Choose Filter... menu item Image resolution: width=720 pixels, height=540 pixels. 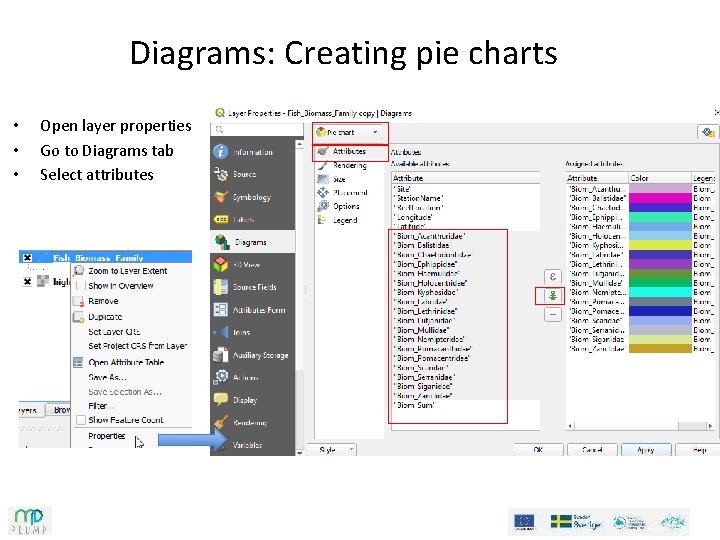click(101, 406)
